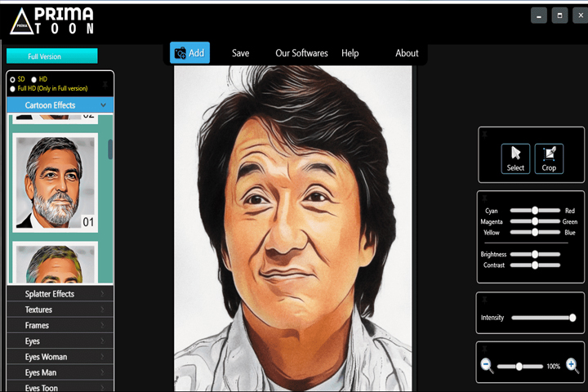Open Our Softwares menu
The width and height of the screenshot is (588, 392).
pyautogui.click(x=301, y=53)
